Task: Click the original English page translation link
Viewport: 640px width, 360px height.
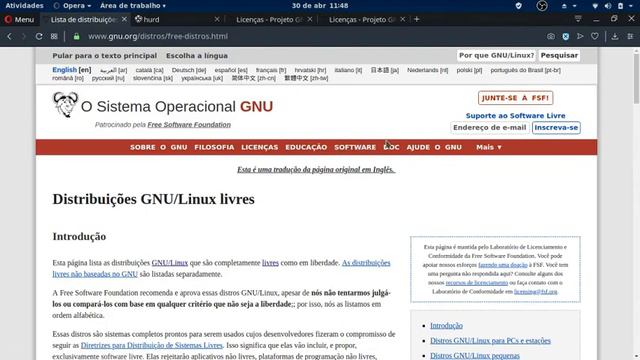Action: (x=316, y=169)
